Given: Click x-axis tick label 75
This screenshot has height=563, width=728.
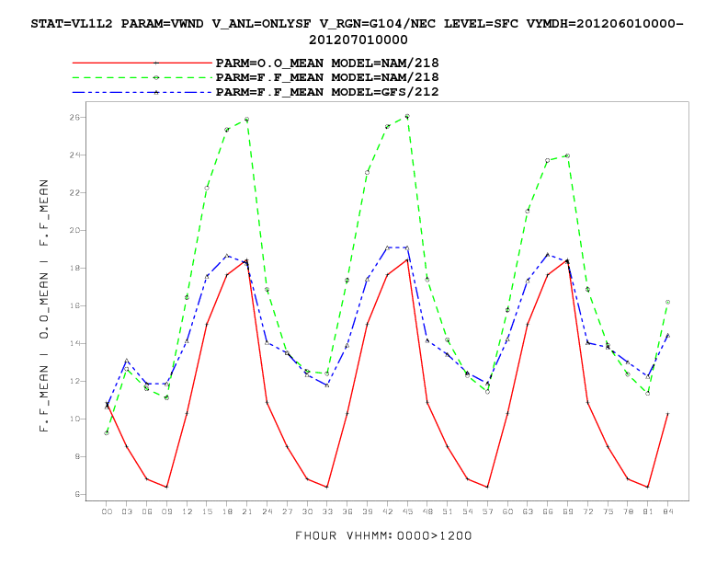Looking at the screenshot, I should (608, 511).
